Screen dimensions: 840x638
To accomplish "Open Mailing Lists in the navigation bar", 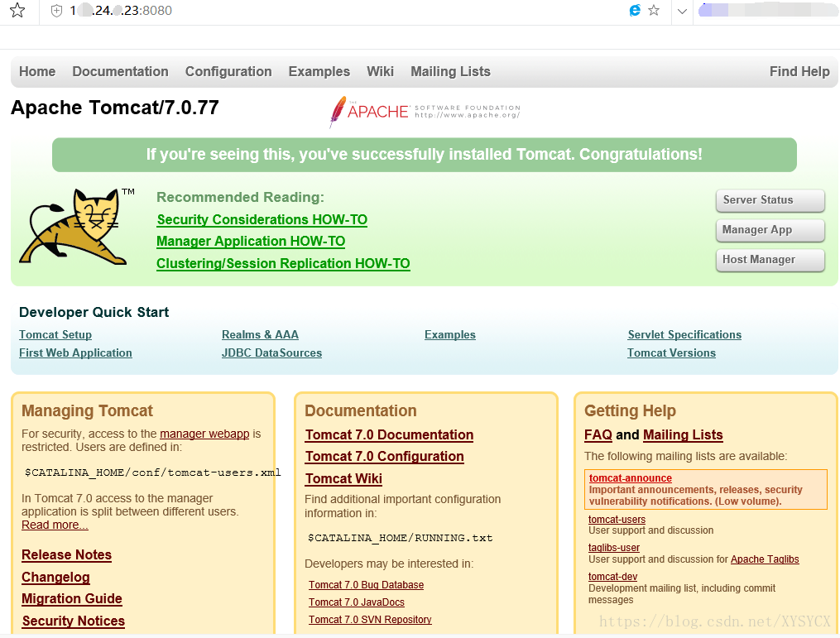I will 450,71.
